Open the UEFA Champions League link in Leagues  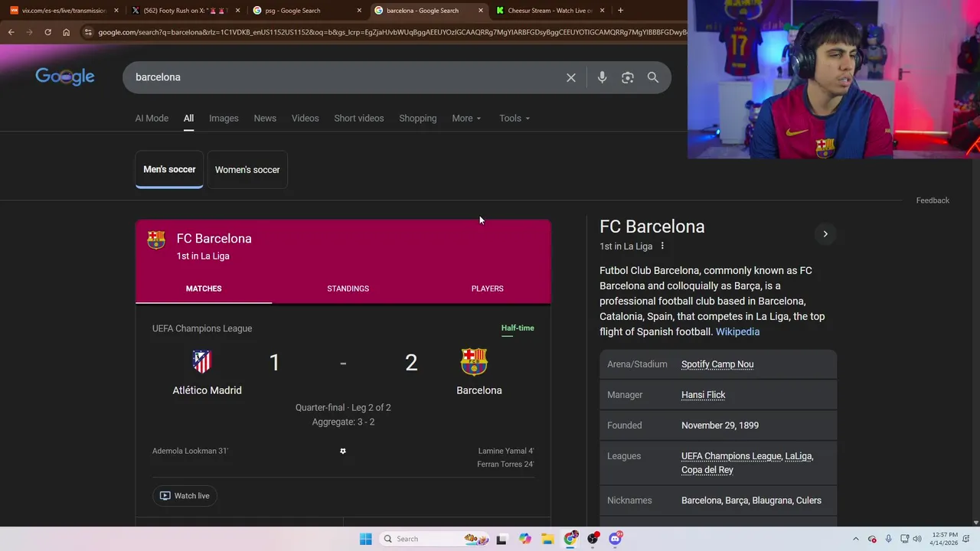[x=731, y=456]
